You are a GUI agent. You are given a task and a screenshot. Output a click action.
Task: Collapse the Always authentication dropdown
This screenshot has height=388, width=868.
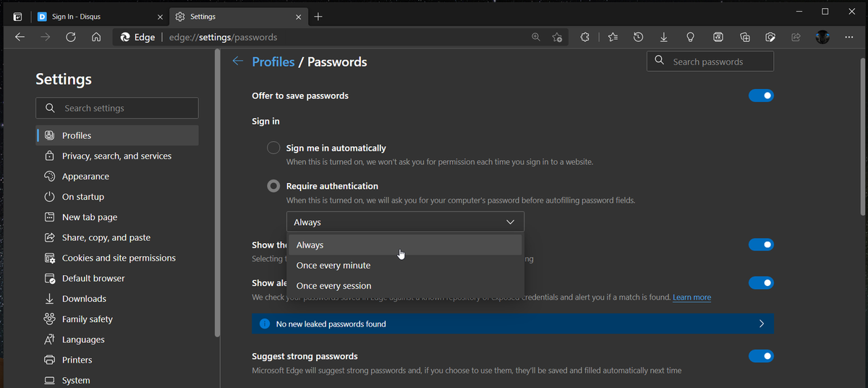coord(405,222)
